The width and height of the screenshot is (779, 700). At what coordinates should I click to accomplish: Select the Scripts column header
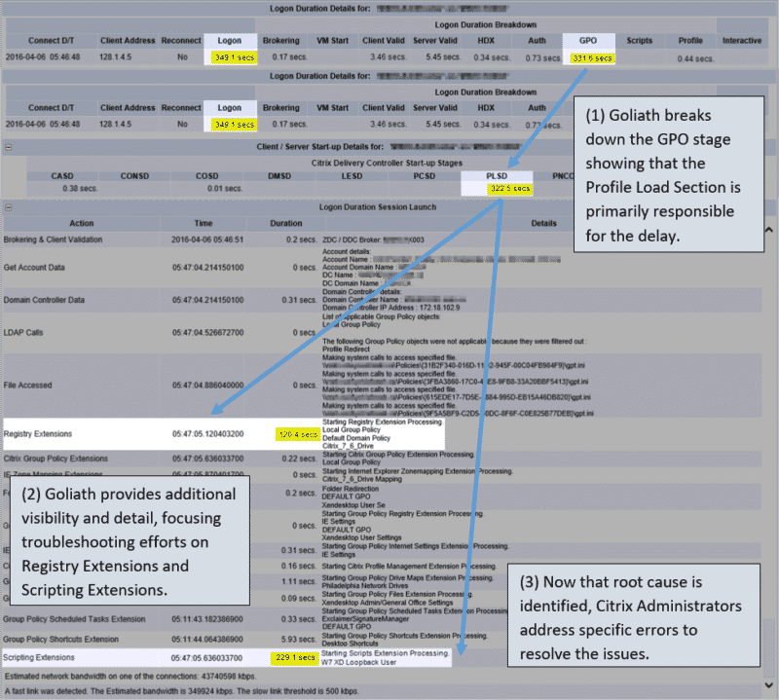[x=640, y=41]
